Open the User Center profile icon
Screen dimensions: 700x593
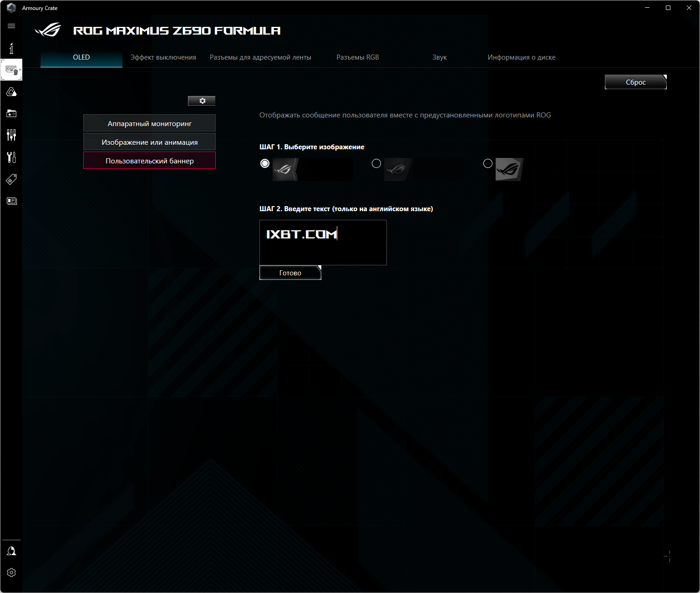(11, 551)
